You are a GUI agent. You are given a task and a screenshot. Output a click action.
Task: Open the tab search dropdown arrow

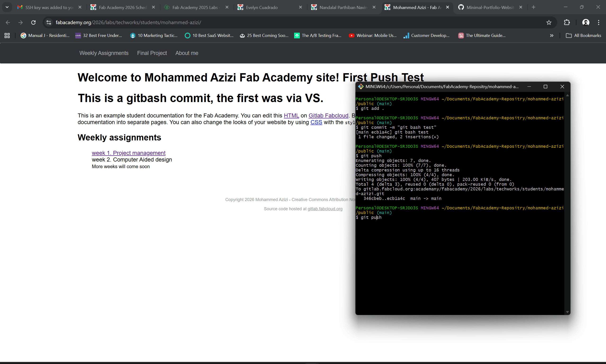(x=7, y=7)
